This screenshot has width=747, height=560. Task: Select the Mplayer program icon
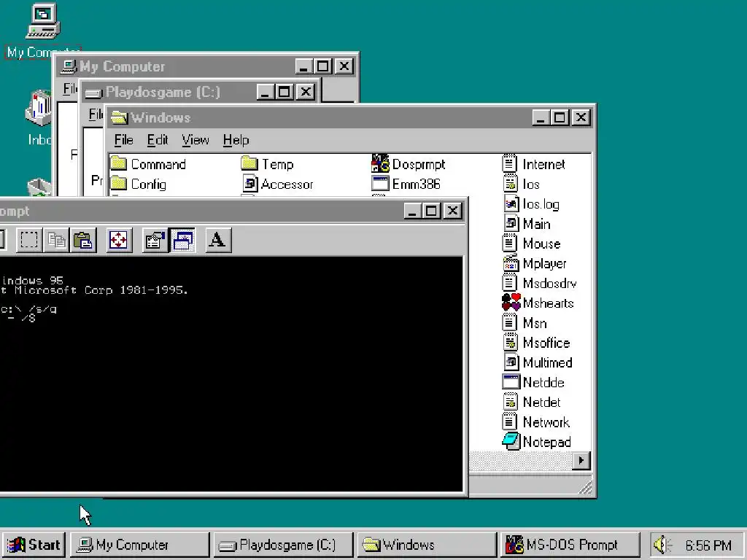pyautogui.click(x=511, y=263)
